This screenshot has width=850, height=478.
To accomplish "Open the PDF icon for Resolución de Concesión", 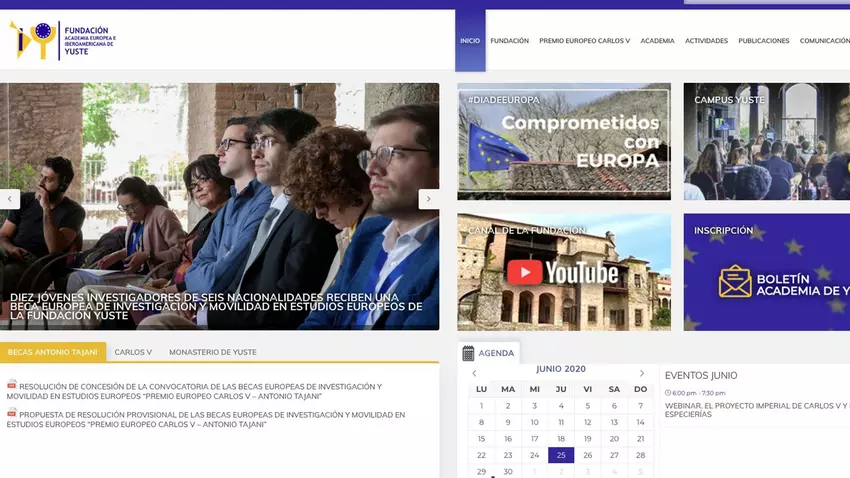I will (12, 385).
